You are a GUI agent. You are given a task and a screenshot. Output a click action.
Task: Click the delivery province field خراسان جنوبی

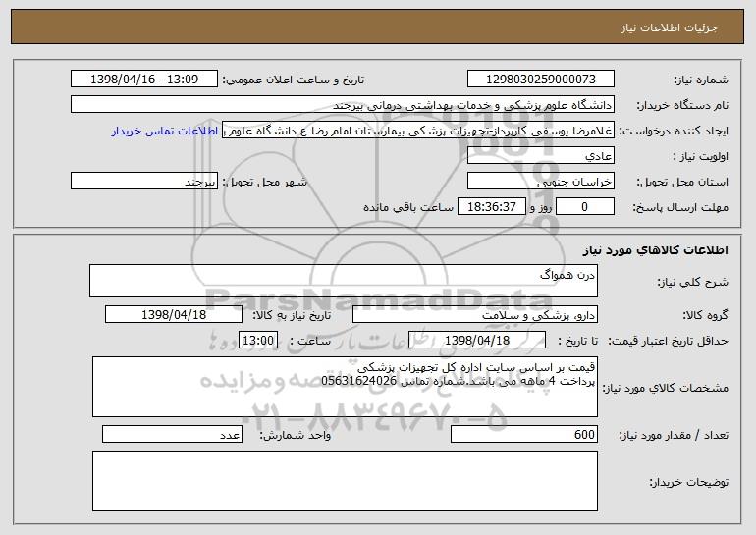tap(540, 182)
